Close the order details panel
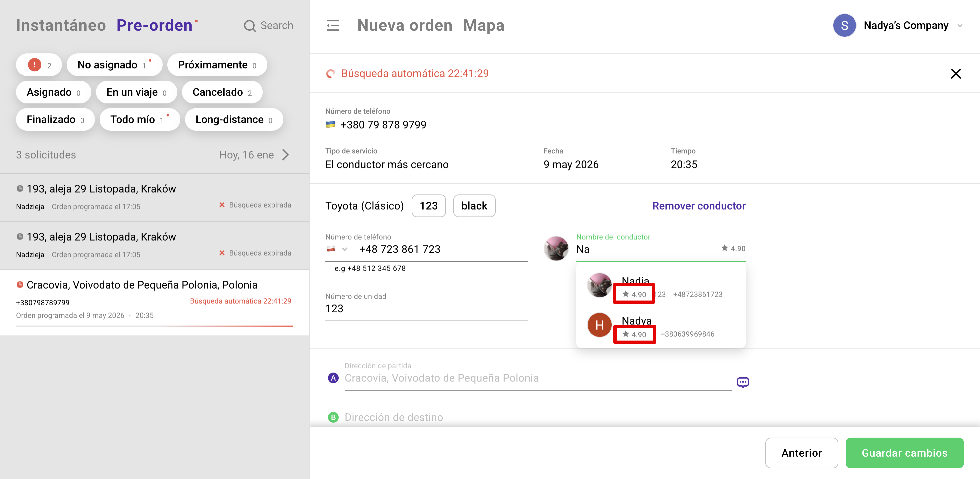Image resolution: width=980 pixels, height=479 pixels. point(956,73)
